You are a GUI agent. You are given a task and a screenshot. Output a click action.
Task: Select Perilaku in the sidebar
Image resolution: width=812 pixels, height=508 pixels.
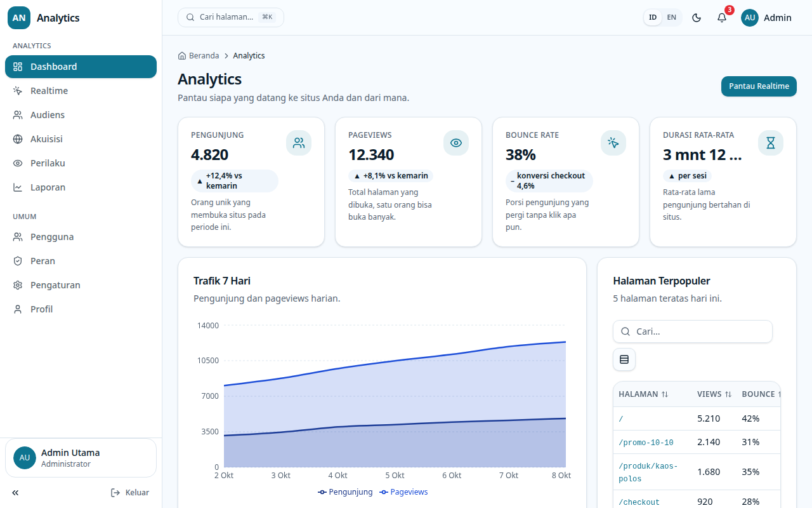tap(81, 163)
